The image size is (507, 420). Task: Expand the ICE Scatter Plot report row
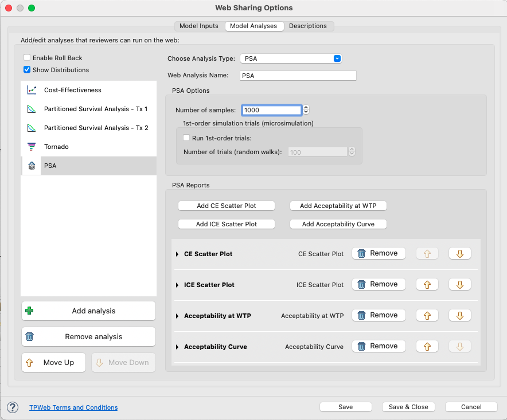point(177,285)
